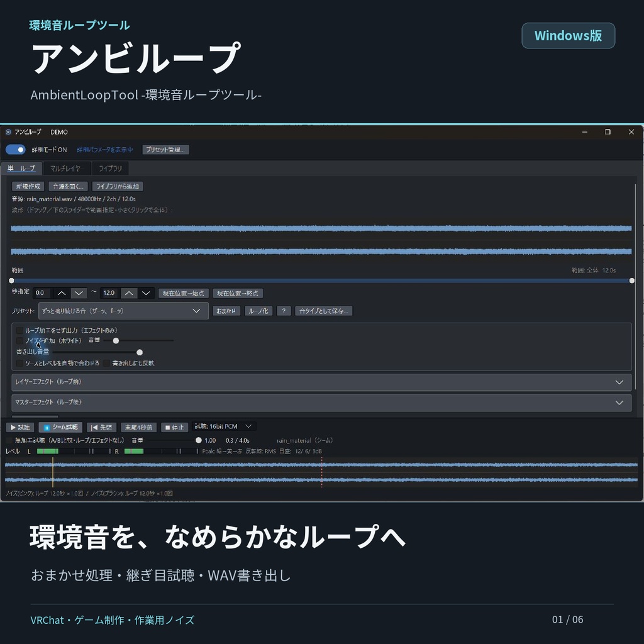644x644 pixels.
Task: Open the 試聴: 16bit PCM dropdown
Action: click(x=224, y=426)
